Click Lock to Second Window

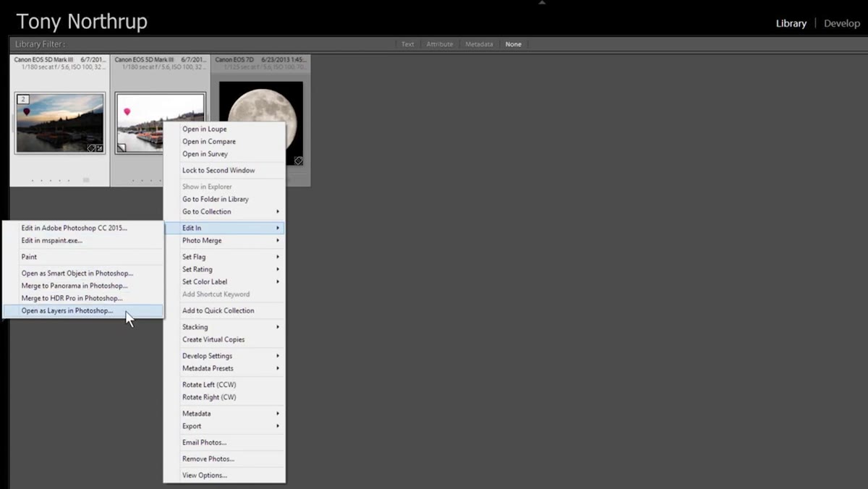224,171
